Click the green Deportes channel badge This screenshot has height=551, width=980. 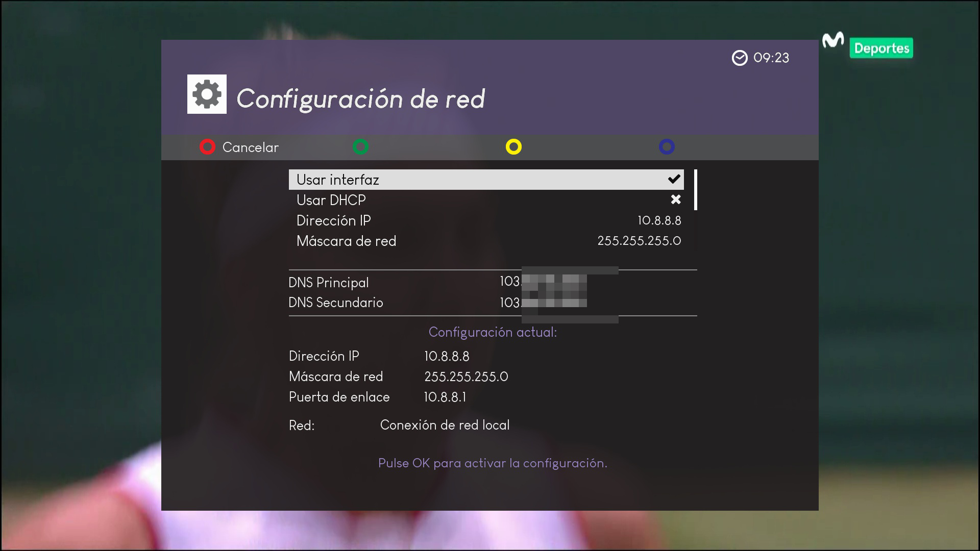881,48
